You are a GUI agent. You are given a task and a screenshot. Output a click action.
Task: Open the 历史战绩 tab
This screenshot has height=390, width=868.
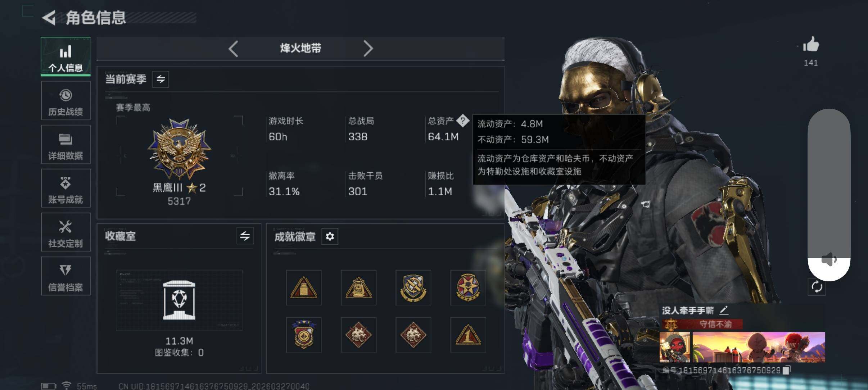tap(65, 100)
